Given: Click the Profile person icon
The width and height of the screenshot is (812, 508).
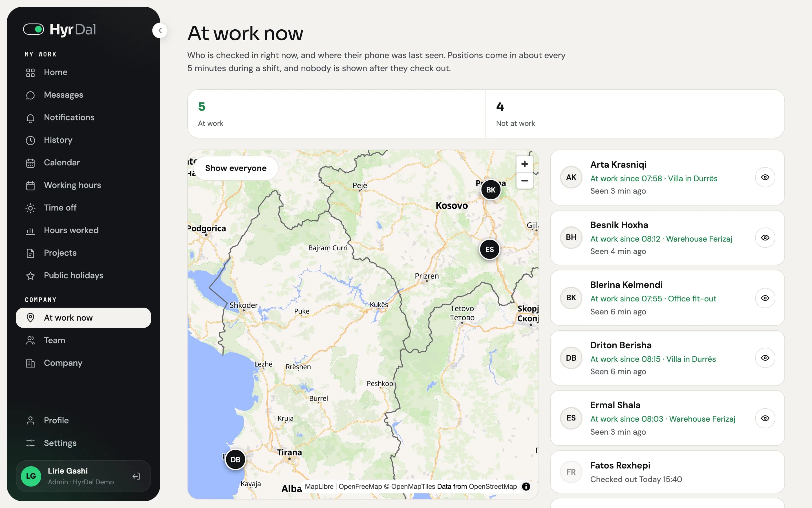Looking at the screenshot, I should click(x=30, y=420).
